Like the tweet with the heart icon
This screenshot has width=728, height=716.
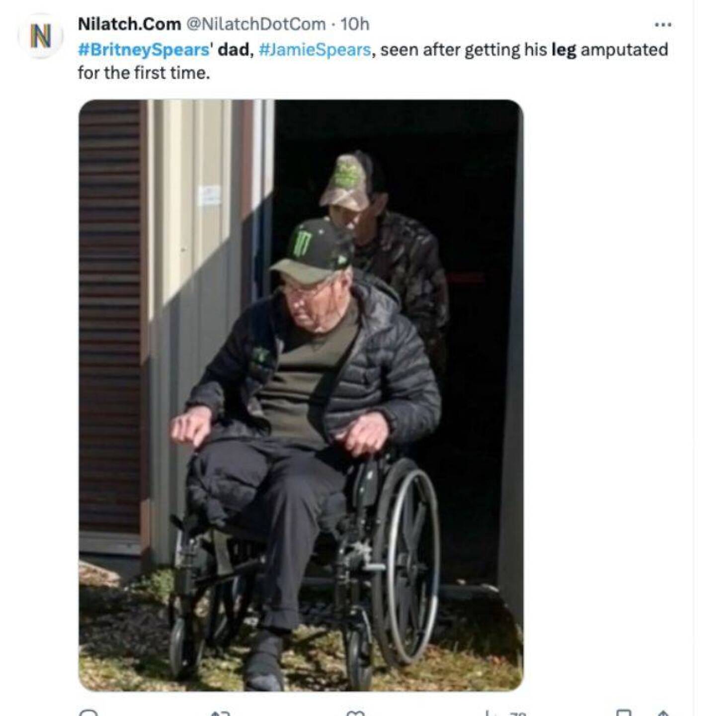pyautogui.click(x=354, y=713)
